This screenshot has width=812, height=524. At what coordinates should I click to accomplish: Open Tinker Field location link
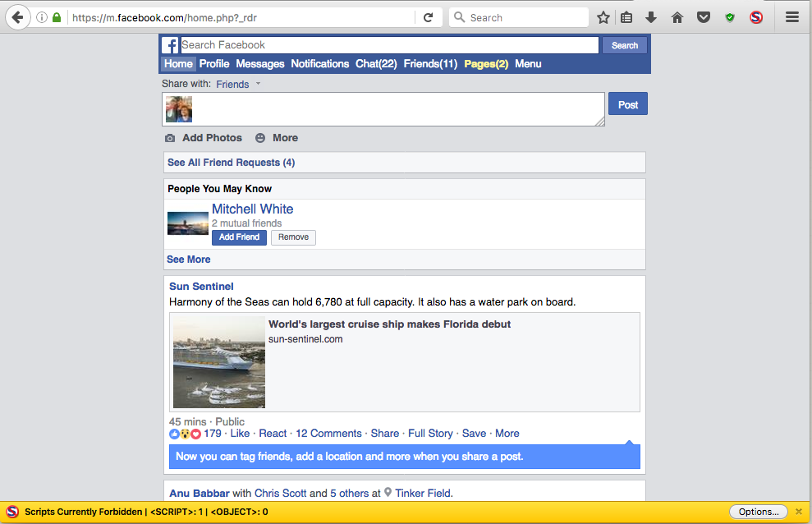pyautogui.click(x=424, y=494)
